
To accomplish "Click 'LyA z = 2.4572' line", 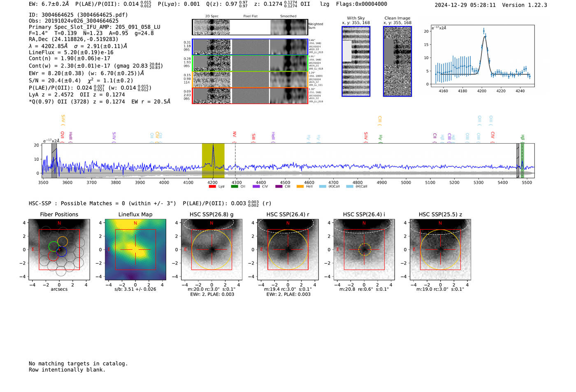I will pos(51,95).
